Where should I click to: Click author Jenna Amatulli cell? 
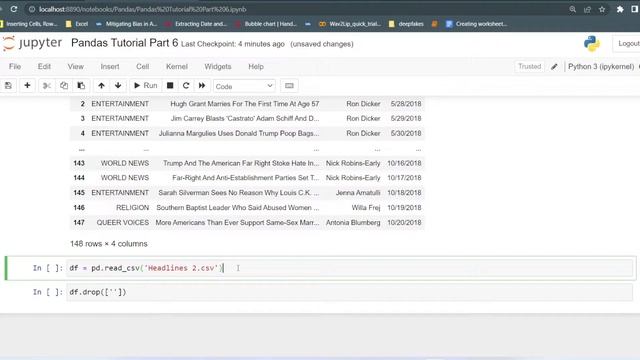(x=358, y=193)
